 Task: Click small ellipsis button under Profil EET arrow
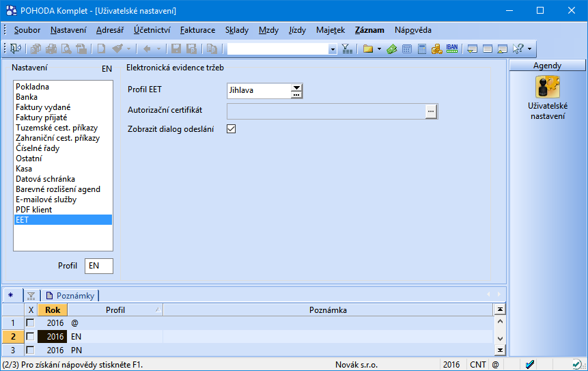tap(296, 95)
